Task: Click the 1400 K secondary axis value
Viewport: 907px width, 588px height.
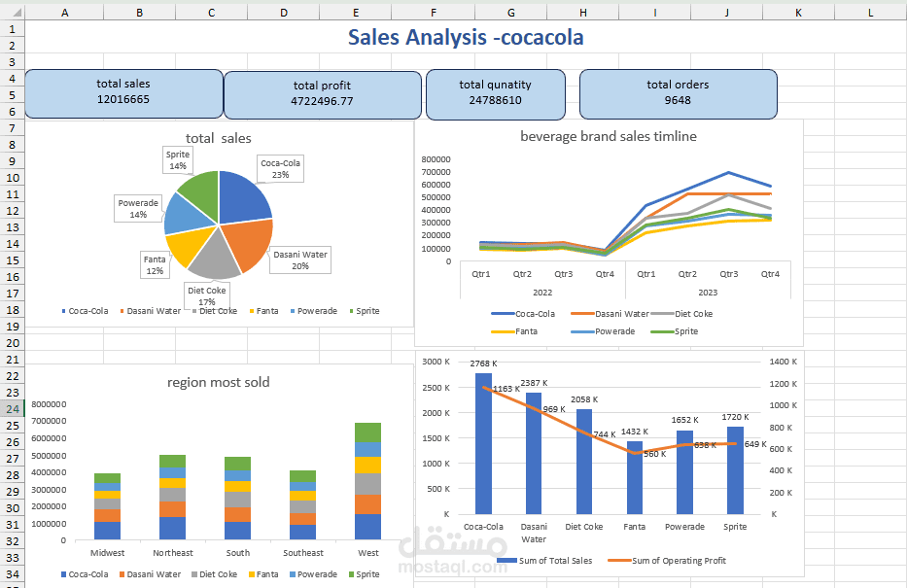Action: tap(784, 362)
